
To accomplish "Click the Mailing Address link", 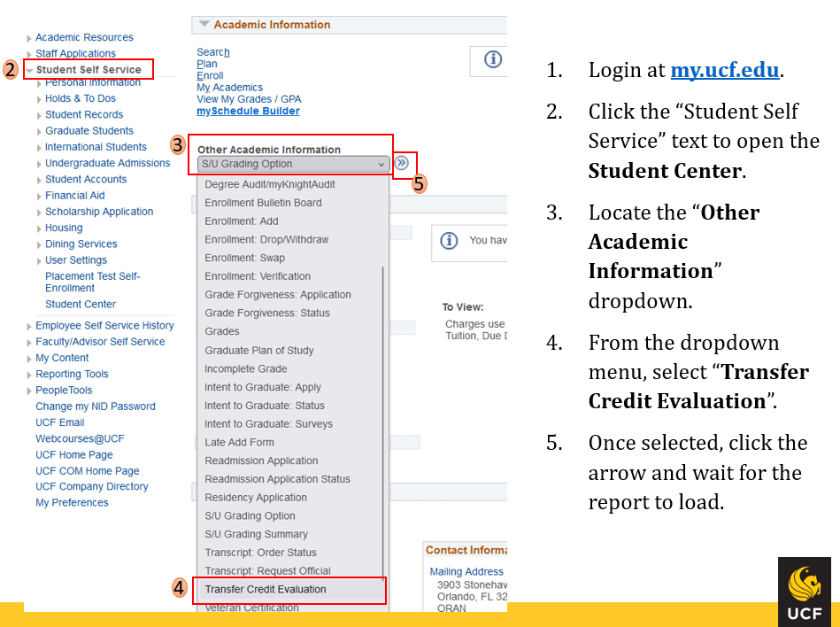I will [466, 572].
